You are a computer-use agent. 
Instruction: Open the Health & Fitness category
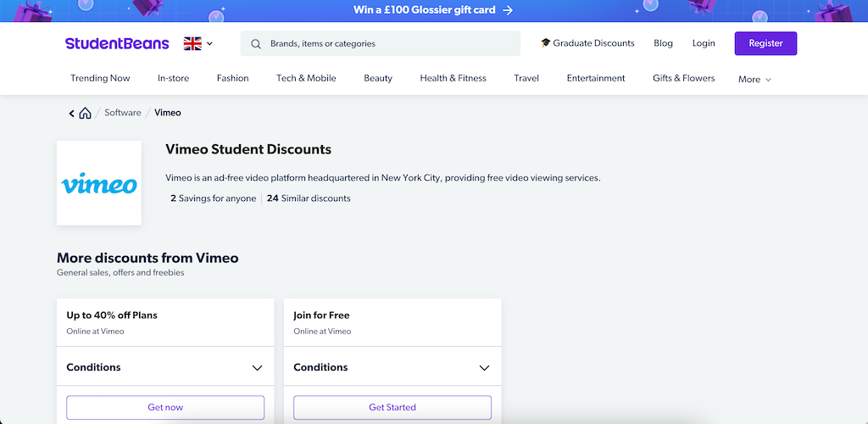(453, 78)
